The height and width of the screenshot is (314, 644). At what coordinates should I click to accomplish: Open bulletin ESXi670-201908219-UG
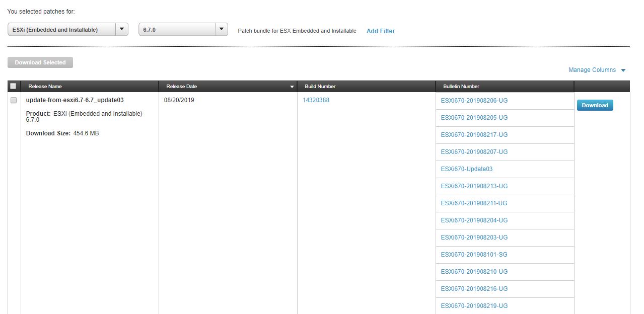click(x=474, y=306)
